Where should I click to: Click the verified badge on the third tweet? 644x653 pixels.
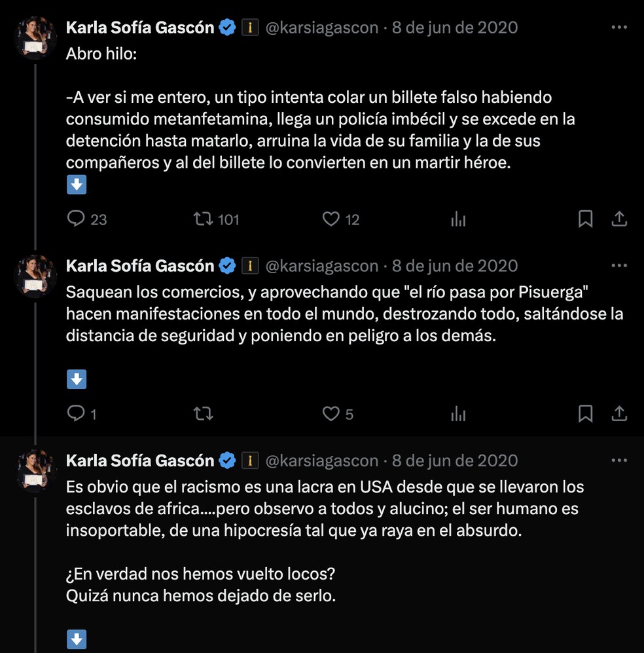226,460
